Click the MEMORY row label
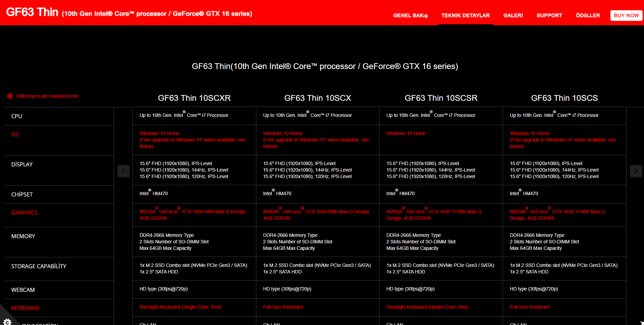Viewport: 644px width, 325px height. [23, 236]
